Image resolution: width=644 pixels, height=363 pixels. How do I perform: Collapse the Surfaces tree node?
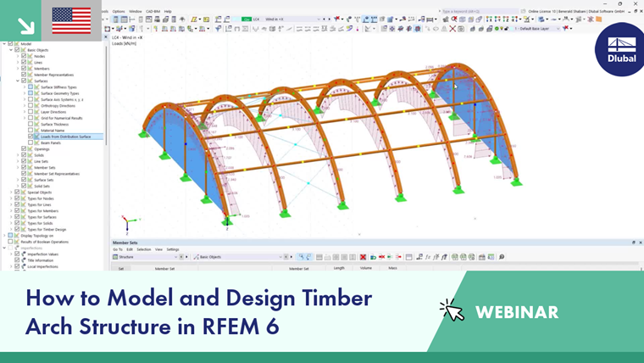pyautogui.click(x=18, y=81)
